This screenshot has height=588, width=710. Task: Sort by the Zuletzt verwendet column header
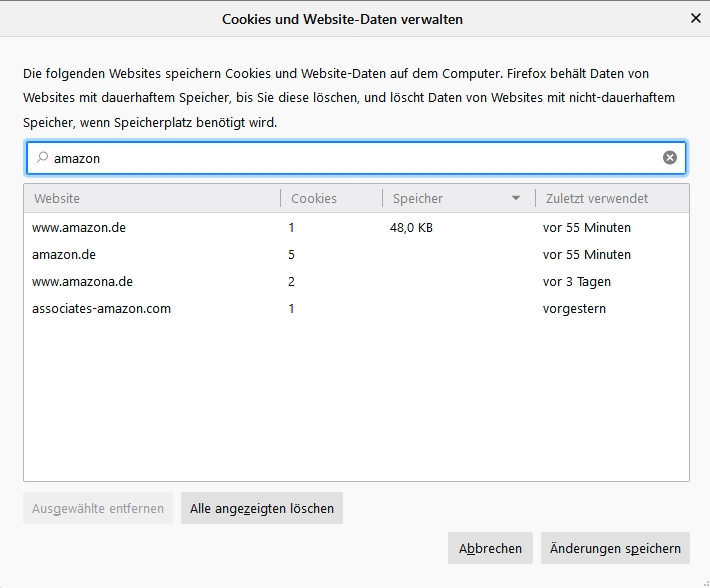(612, 198)
